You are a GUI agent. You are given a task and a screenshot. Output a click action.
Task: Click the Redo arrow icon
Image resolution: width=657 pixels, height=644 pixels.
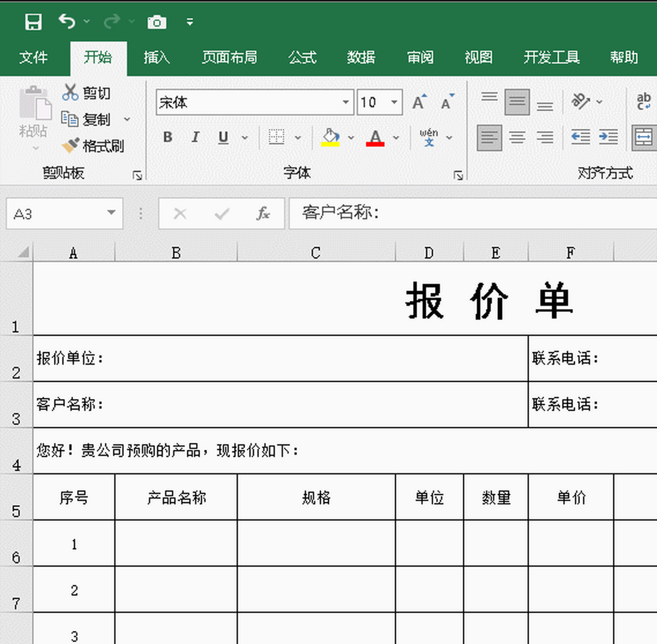[x=112, y=22]
